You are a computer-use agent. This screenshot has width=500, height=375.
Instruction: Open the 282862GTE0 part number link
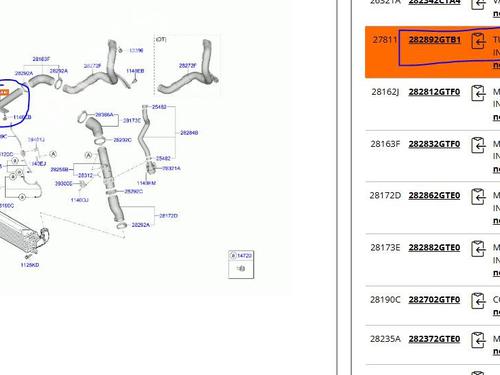(434, 195)
